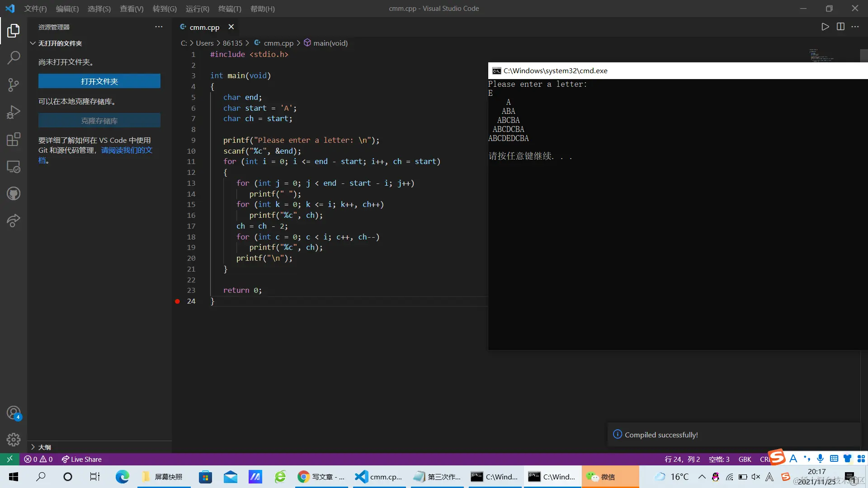
Task: Open the Manage gear settings icon
Action: pos(14,439)
